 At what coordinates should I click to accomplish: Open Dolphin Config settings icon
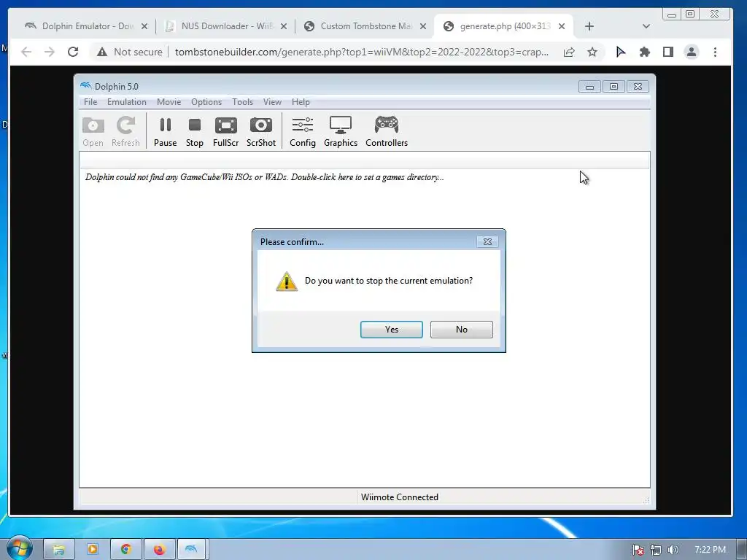[303, 131]
